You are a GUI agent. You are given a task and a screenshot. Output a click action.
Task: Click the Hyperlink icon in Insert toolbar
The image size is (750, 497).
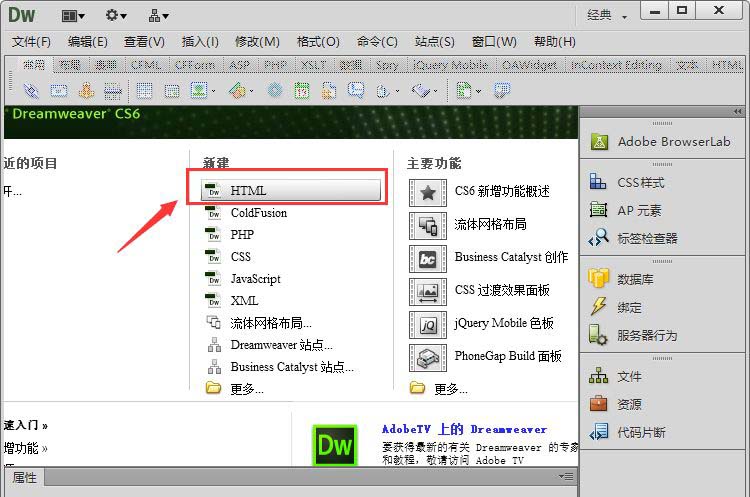point(30,90)
